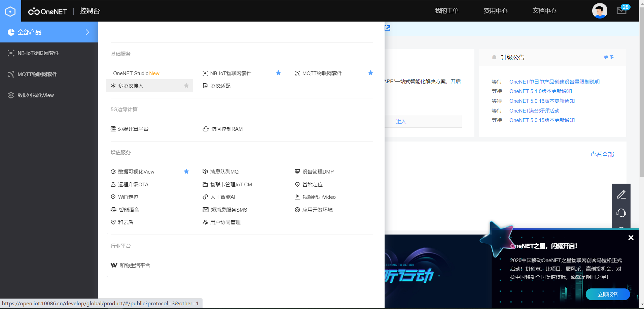Select the 消息队列MQ service
Image resolution: width=644 pixels, height=309 pixels.
coord(224,172)
